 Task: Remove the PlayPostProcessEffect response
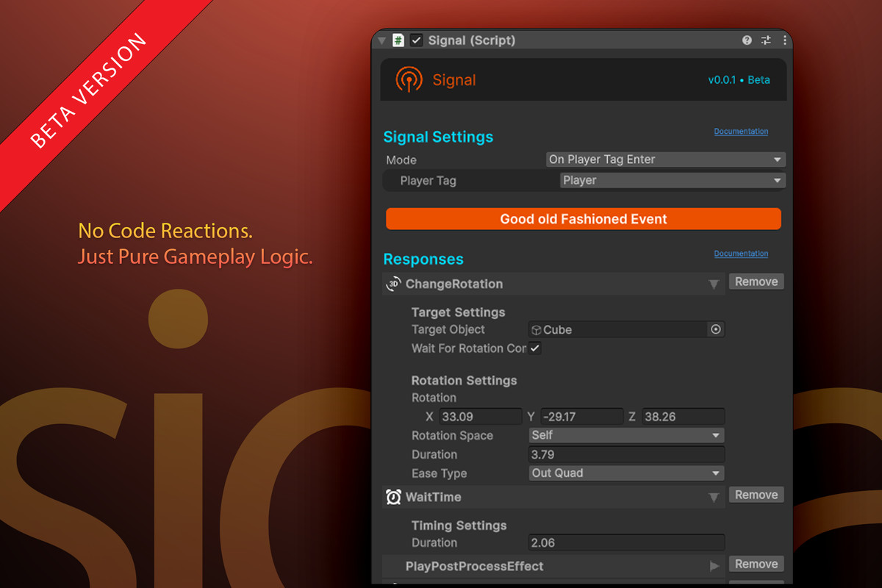click(756, 564)
